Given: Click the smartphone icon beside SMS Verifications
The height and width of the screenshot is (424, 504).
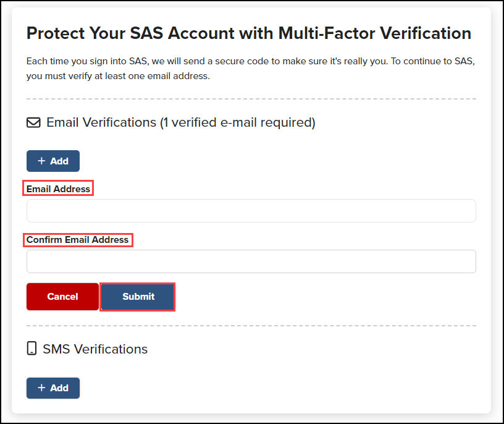Looking at the screenshot, I should (31, 349).
